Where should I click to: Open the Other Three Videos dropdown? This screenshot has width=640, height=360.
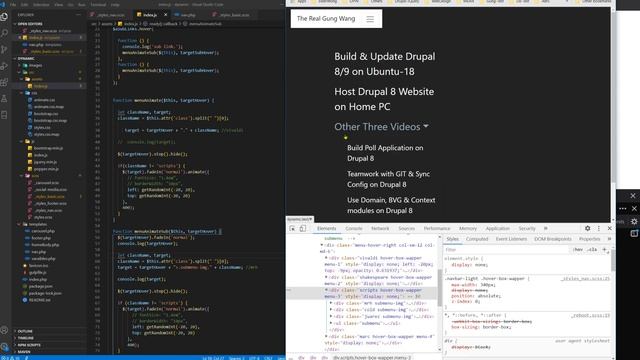point(381,127)
